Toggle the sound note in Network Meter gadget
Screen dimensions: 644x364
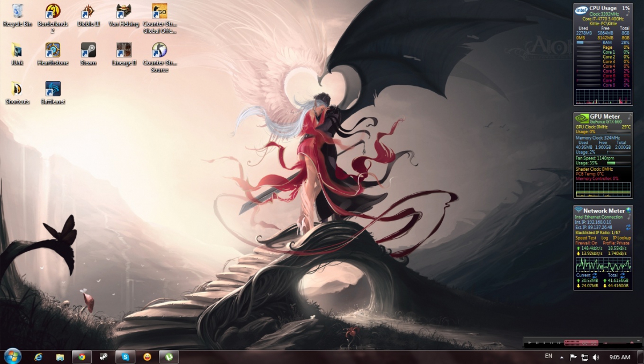click(x=630, y=216)
